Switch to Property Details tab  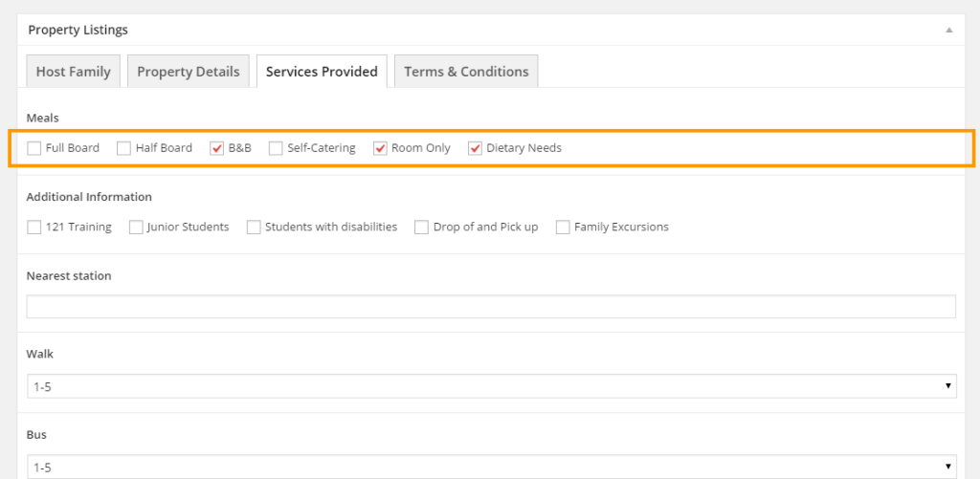(x=189, y=72)
